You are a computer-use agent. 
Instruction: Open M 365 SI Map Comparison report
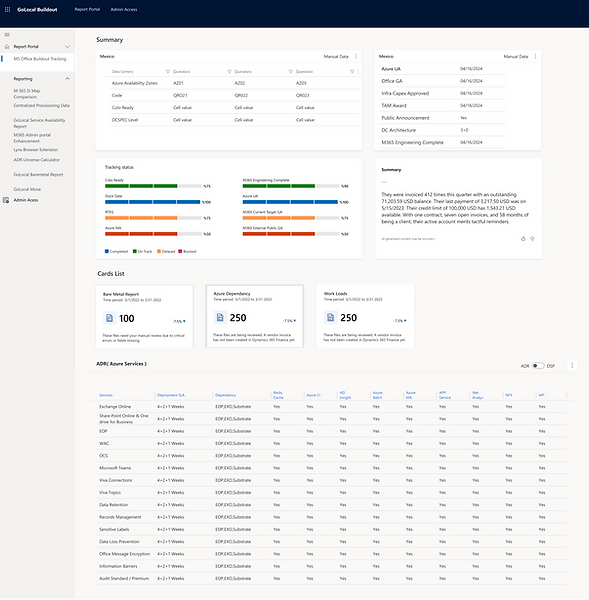coord(27,94)
